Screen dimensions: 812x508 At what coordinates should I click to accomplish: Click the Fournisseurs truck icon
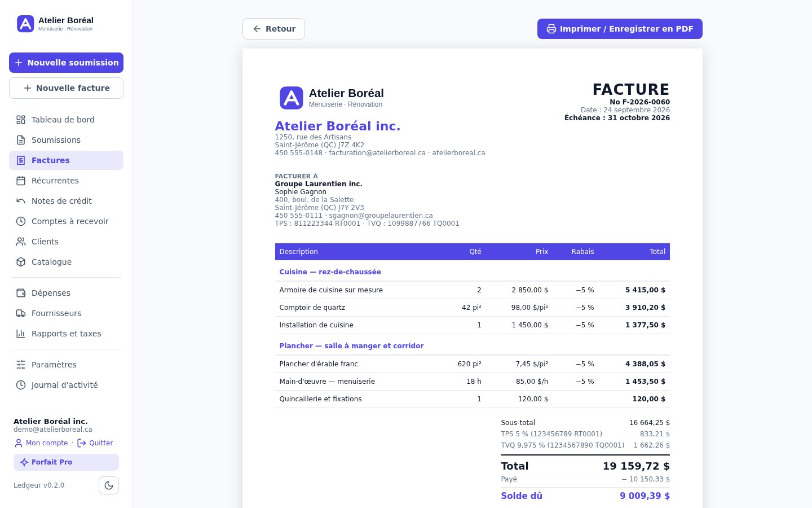click(x=21, y=313)
